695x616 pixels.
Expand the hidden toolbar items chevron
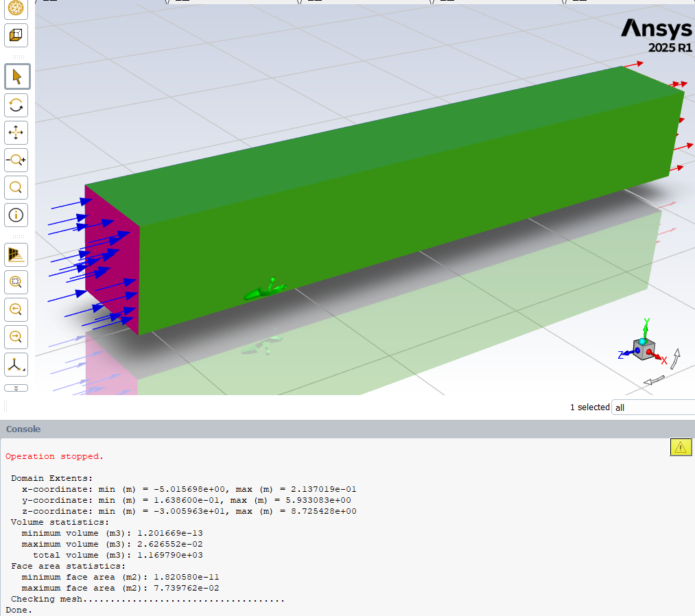(x=16, y=388)
